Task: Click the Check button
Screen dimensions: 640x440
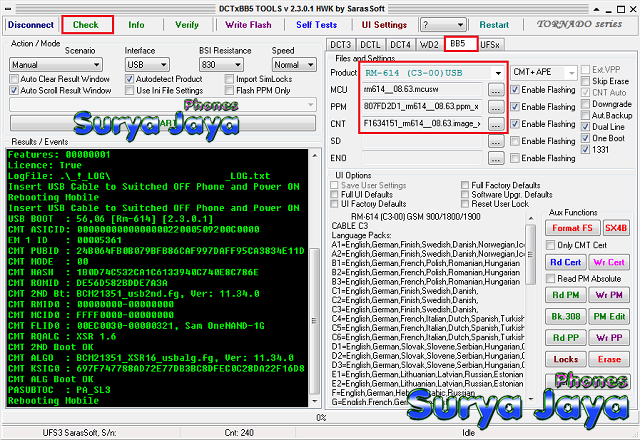Action: point(87,25)
